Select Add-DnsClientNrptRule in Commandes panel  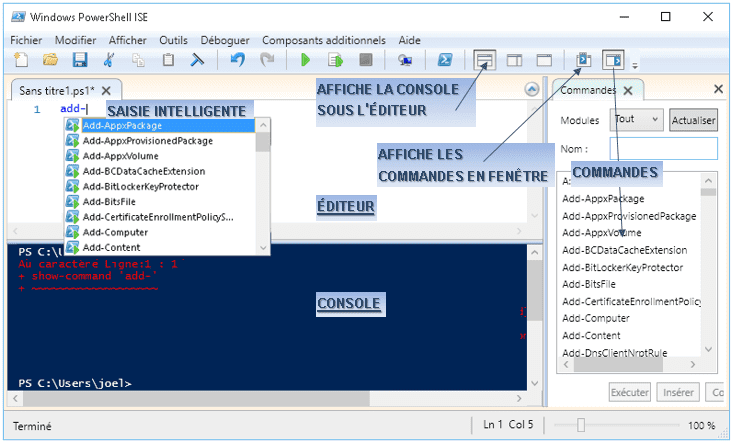click(x=614, y=353)
